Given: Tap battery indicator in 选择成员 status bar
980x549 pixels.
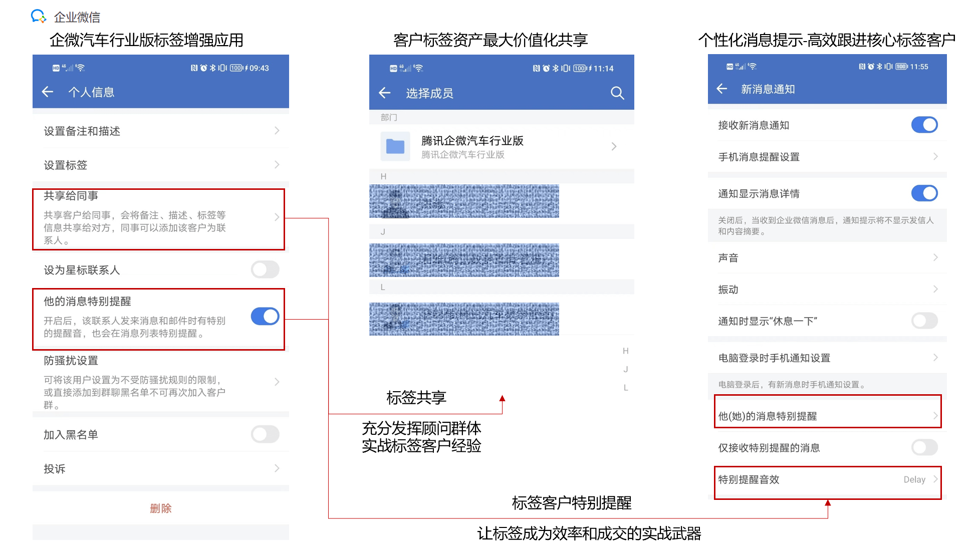Looking at the screenshot, I should point(580,68).
